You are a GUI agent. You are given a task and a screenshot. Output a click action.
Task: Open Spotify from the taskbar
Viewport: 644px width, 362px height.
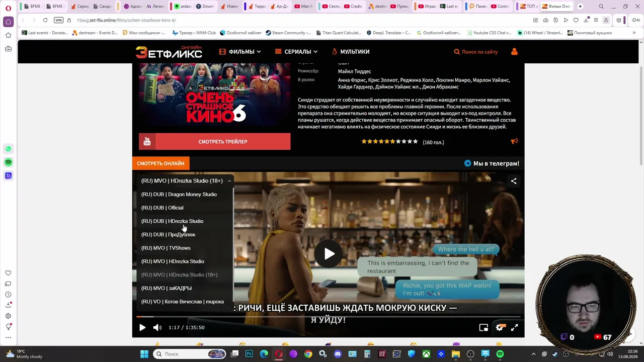coord(500,354)
